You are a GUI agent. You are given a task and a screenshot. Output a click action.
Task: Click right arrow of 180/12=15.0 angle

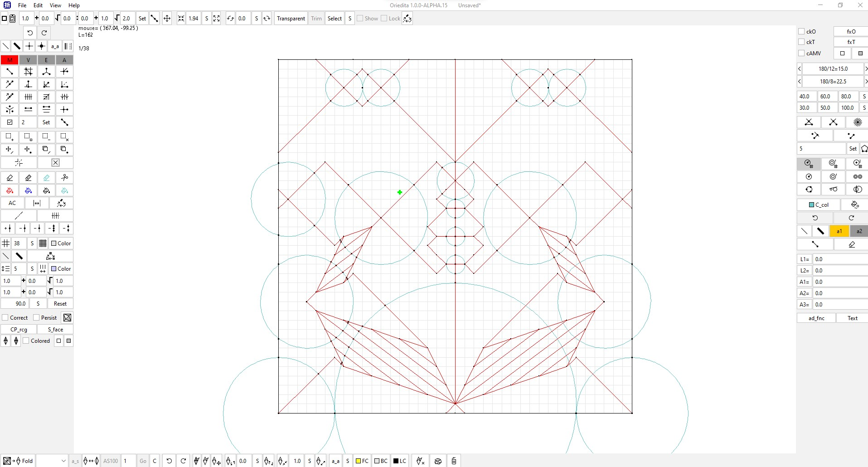pyautogui.click(x=866, y=69)
